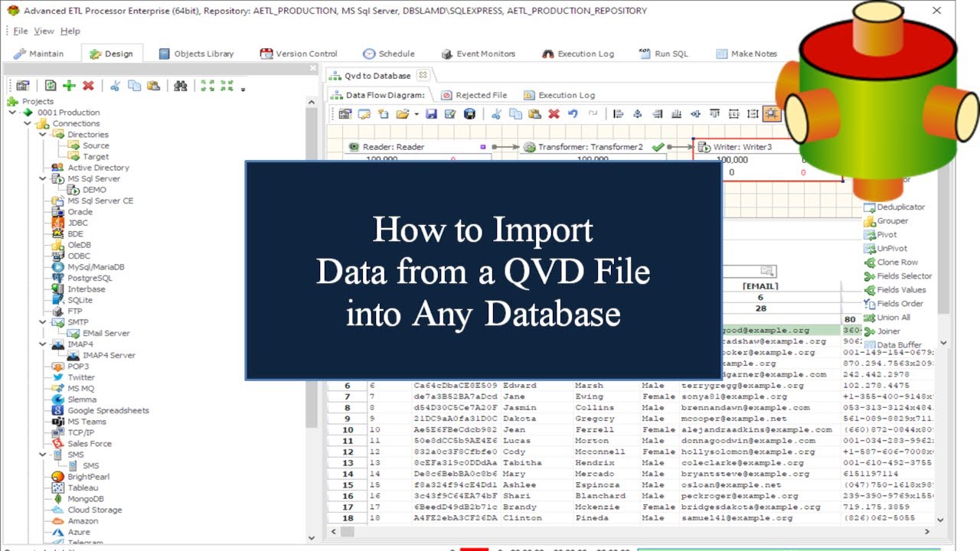Open the dropdown arrow beside the Open folder icon

416,114
